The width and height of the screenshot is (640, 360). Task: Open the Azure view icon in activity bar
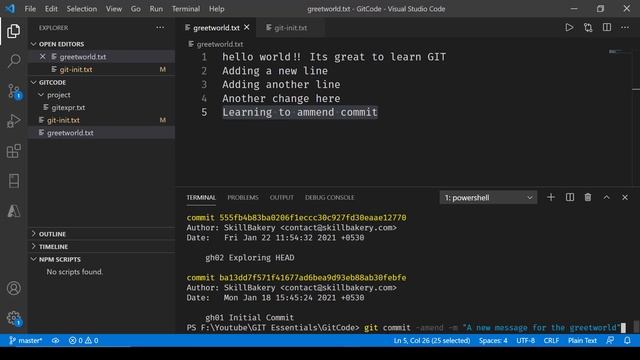13,211
